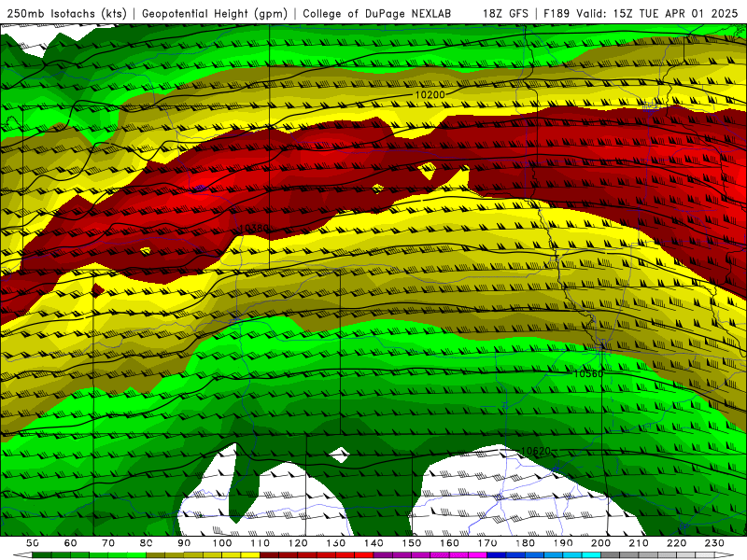Image resolution: width=747 pixels, height=560 pixels.
Task: Click the 10560 height contour label
Action: click(x=588, y=374)
